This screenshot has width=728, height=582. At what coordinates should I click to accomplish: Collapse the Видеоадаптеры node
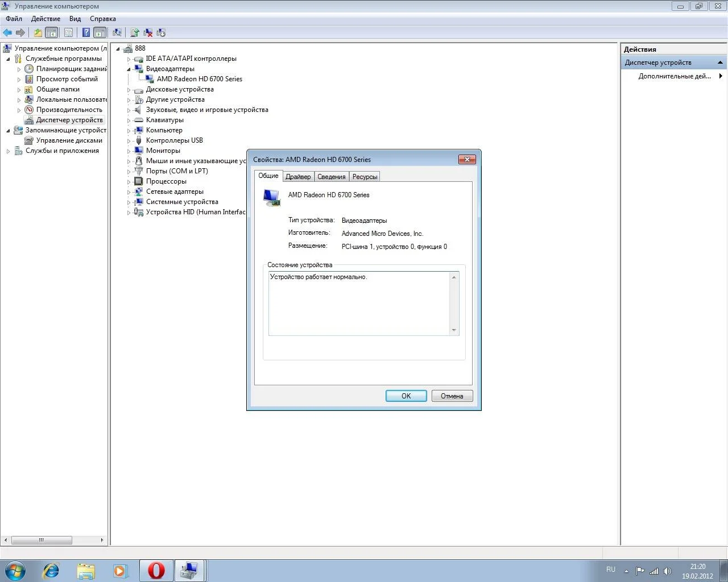129,69
